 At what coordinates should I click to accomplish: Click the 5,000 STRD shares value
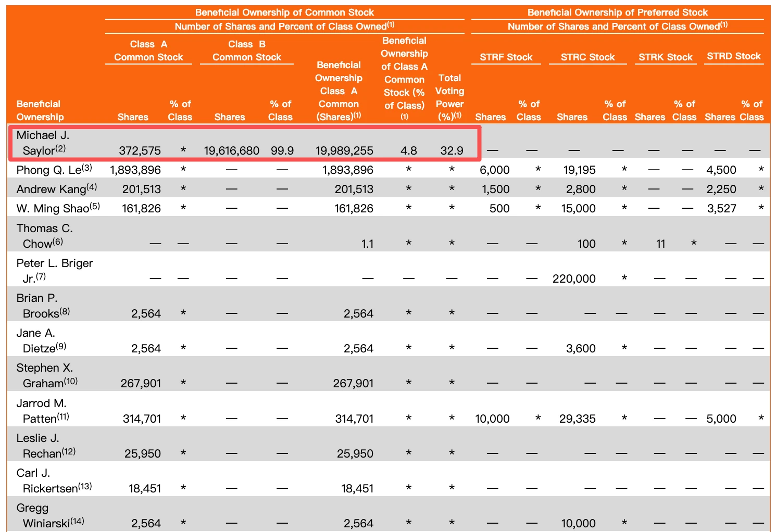point(721,419)
